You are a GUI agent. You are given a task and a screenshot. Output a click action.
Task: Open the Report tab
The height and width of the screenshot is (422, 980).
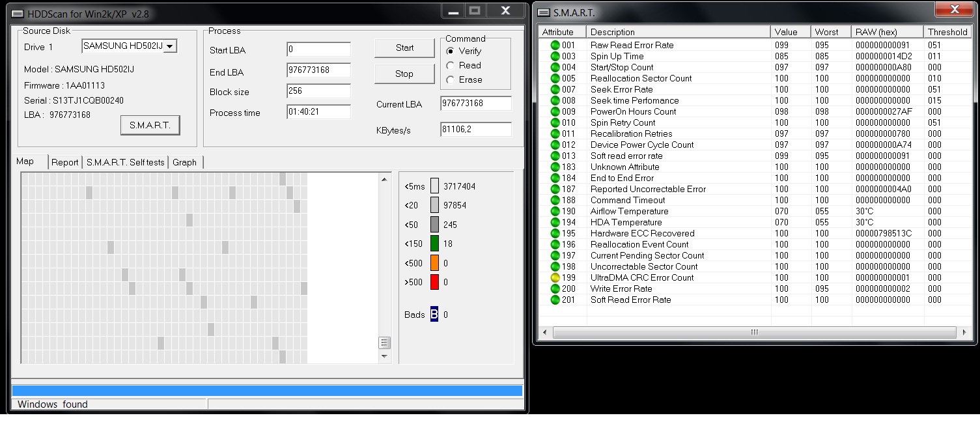[x=65, y=162]
